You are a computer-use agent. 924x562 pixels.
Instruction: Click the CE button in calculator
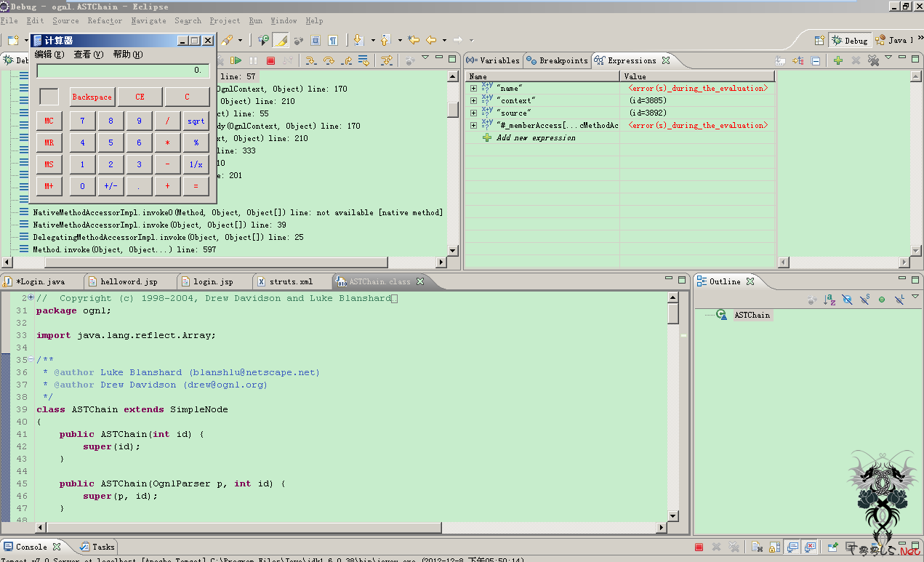[x=140, y=97]
